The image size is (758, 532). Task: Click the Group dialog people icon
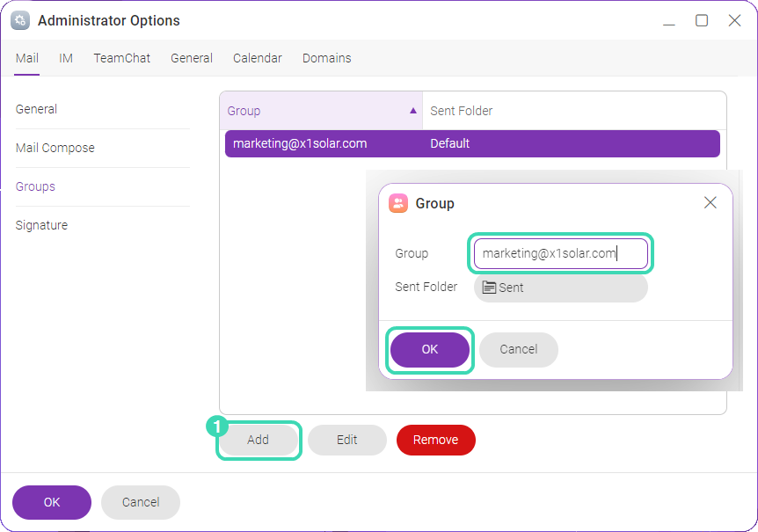click(x=398, y=203)
